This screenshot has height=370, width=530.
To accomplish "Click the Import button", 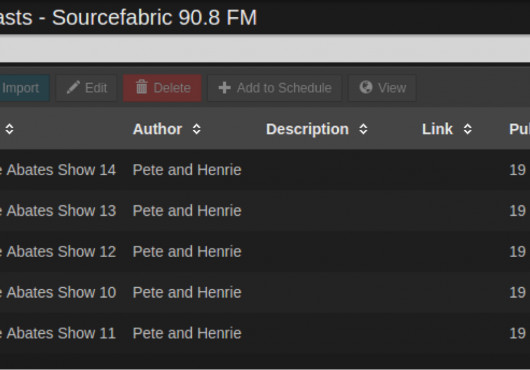I will [x=24, y=88].
